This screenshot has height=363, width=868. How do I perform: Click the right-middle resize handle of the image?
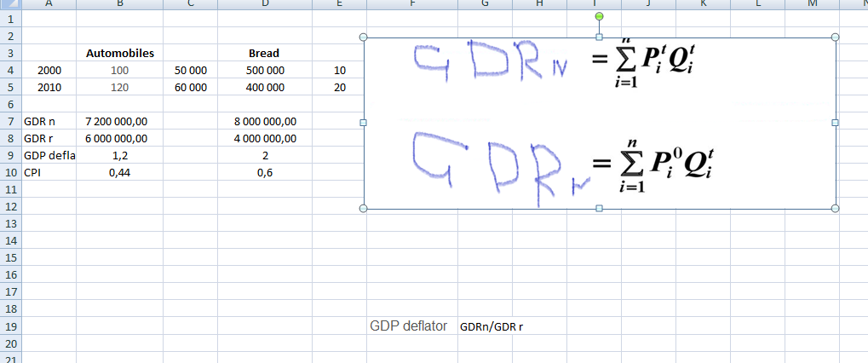click(835, 123)
